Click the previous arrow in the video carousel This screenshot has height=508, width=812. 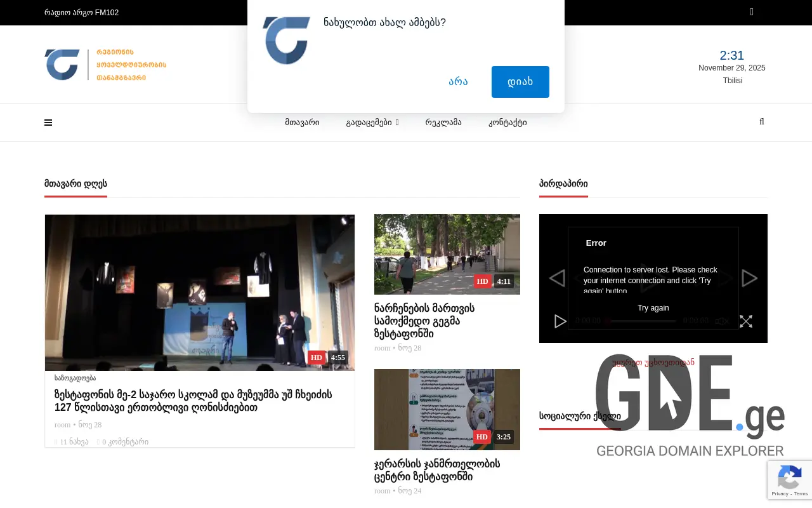coord(557,278)
